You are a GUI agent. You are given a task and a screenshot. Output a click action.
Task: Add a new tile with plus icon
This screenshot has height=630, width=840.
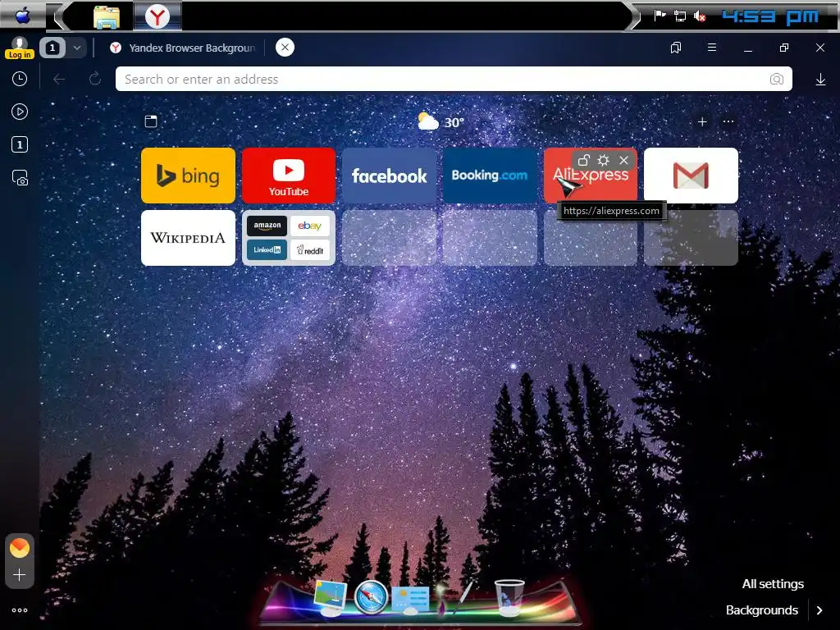pos(702,122)
